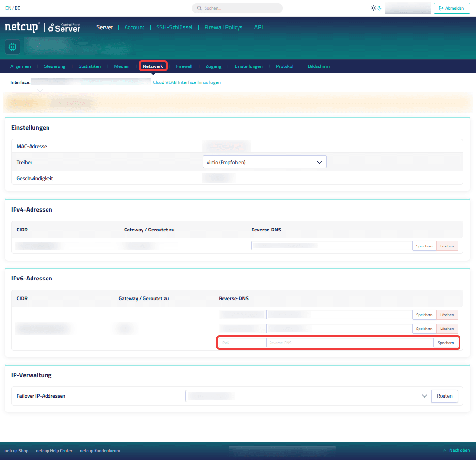This screenshot has height=460, width=476.
Task: Open Firewall Policys in the top navigation
Action: pos(223,27)
